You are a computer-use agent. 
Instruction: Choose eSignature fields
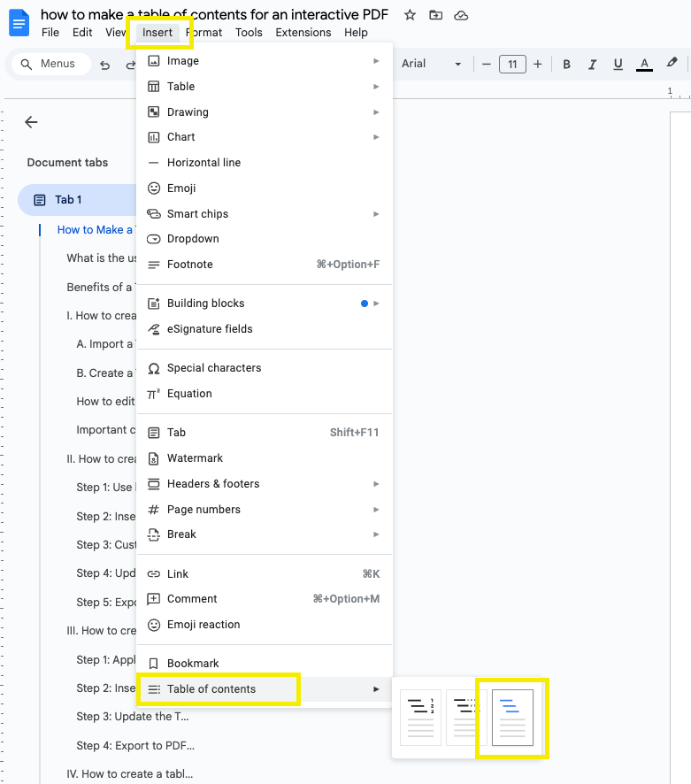click(265, 329)
